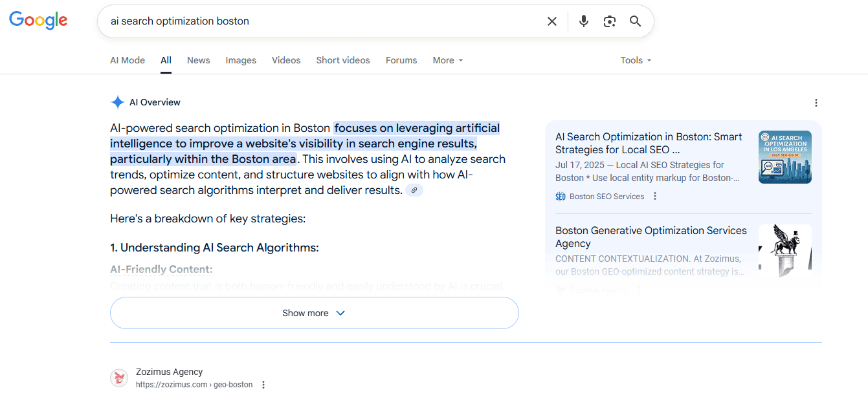Start voice search with the microphone
The height and width of the screenshot is (397, 868).
(x=584, y=21)
